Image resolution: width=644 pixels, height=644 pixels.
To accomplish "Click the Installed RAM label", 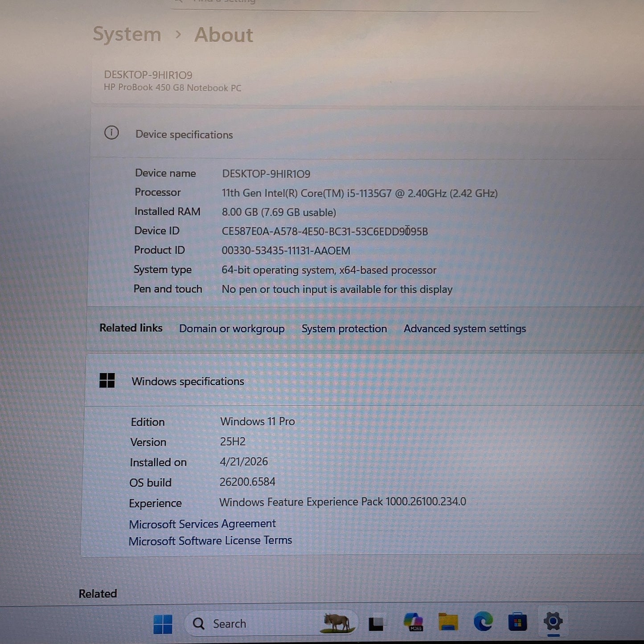I will 168,211.
